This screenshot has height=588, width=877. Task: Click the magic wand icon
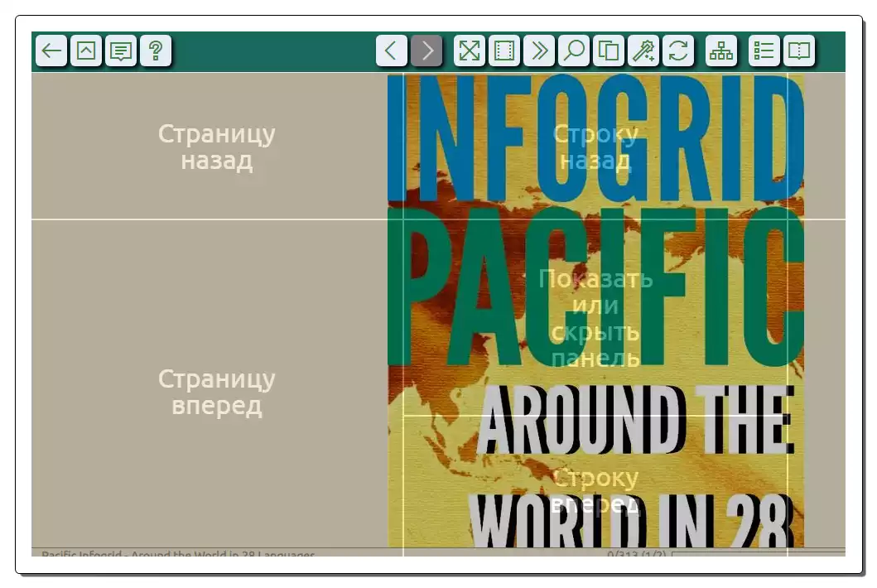click(x=643, y=51)
